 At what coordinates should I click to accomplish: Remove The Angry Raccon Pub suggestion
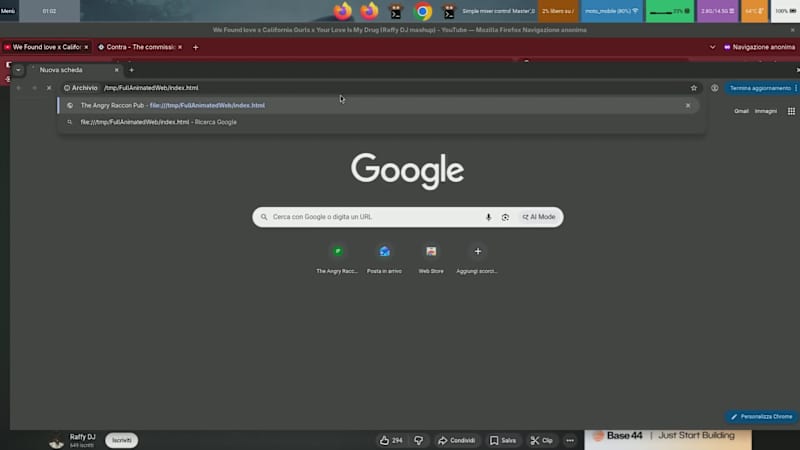tap(688, 105)
